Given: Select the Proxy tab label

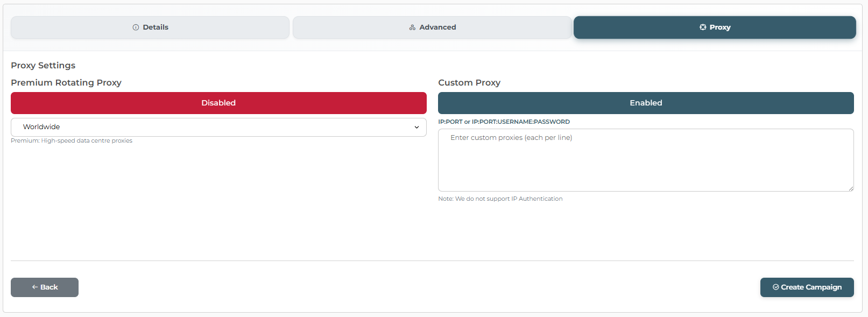Looking at the screenshot, I should (719, 27).
